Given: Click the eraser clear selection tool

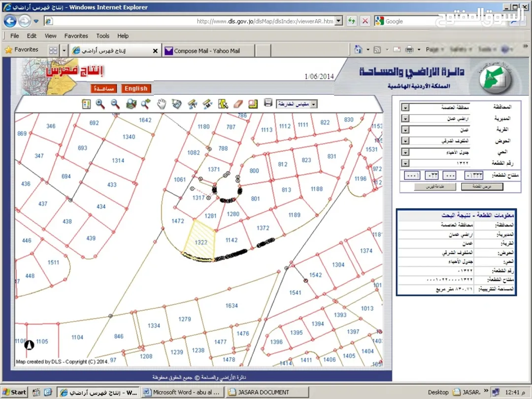Looking at the screenshot, I should (x=238, y=104).
